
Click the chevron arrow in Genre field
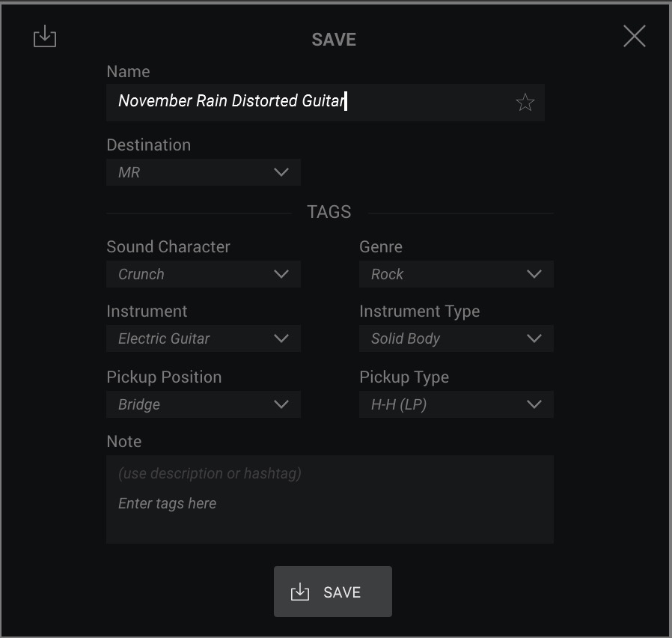534,274
